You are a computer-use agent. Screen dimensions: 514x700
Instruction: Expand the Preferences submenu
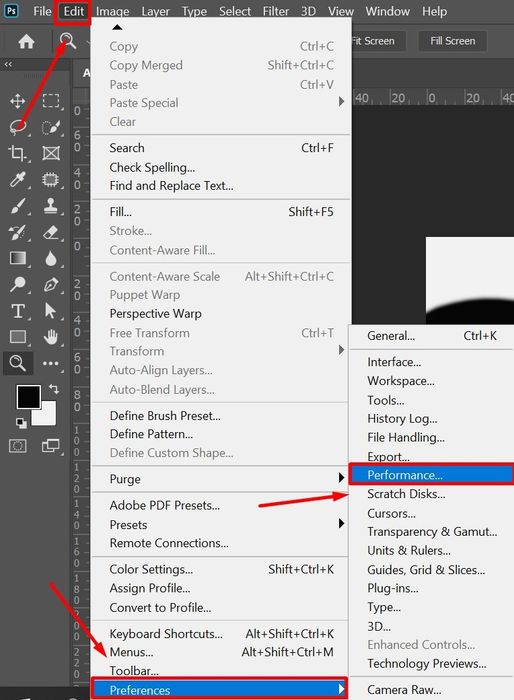221,689
